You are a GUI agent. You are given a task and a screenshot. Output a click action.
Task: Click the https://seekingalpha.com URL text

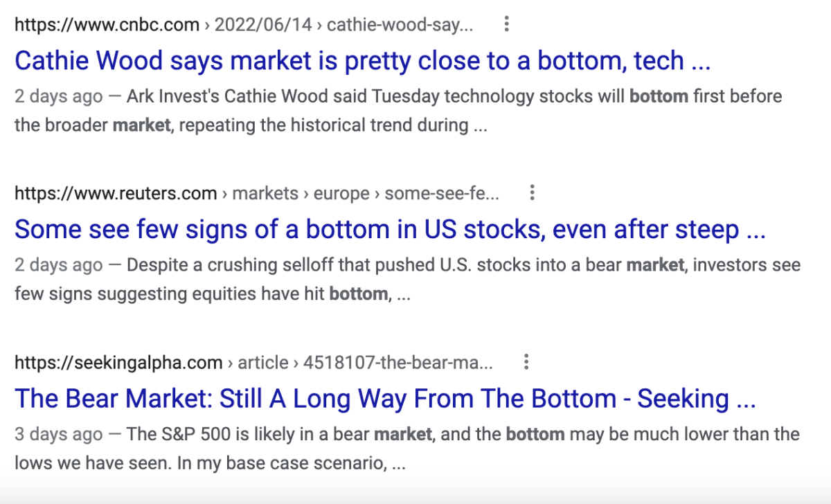click(118, 362)
